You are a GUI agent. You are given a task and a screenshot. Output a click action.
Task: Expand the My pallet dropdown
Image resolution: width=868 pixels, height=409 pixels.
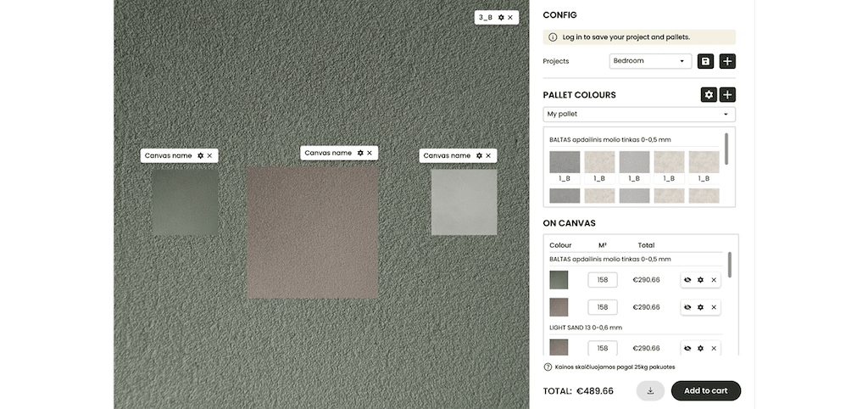point(639,114)
